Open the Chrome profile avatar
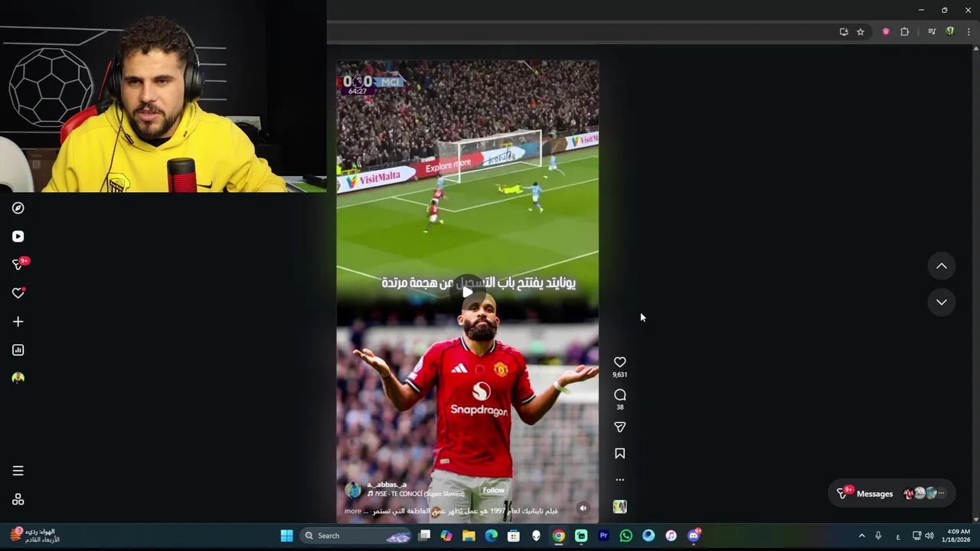 point(950,32)
